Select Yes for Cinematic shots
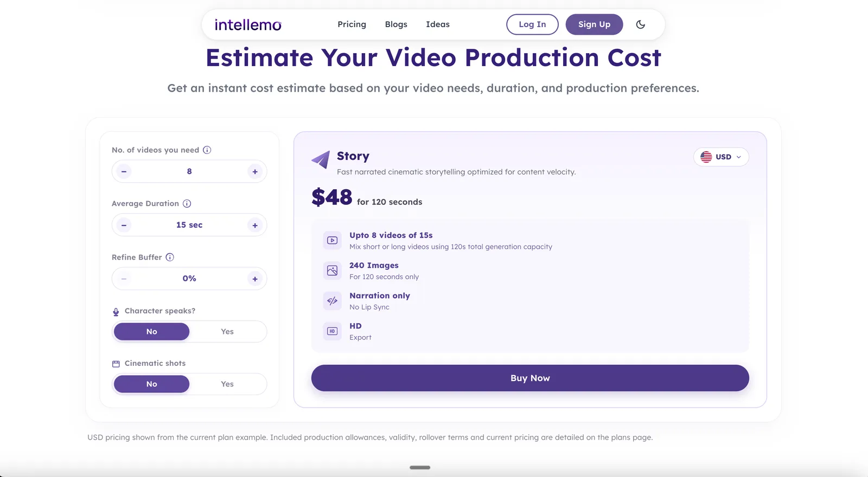 227,384
